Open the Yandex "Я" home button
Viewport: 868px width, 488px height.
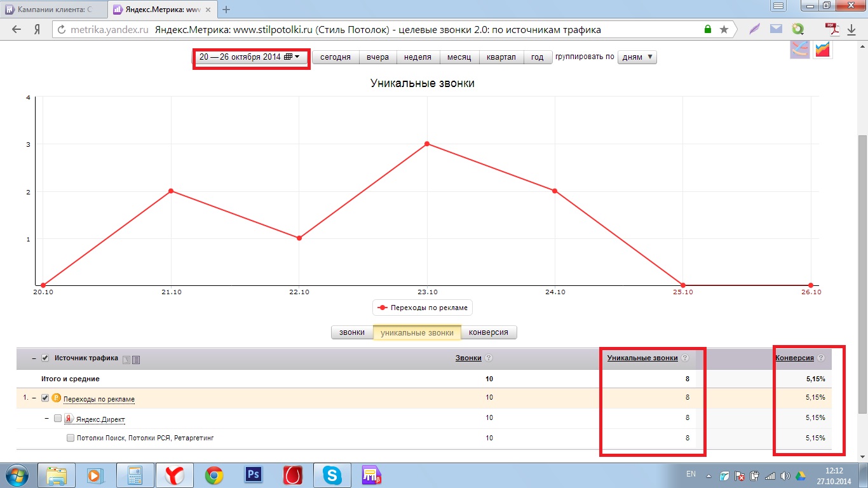coord(37,29)
